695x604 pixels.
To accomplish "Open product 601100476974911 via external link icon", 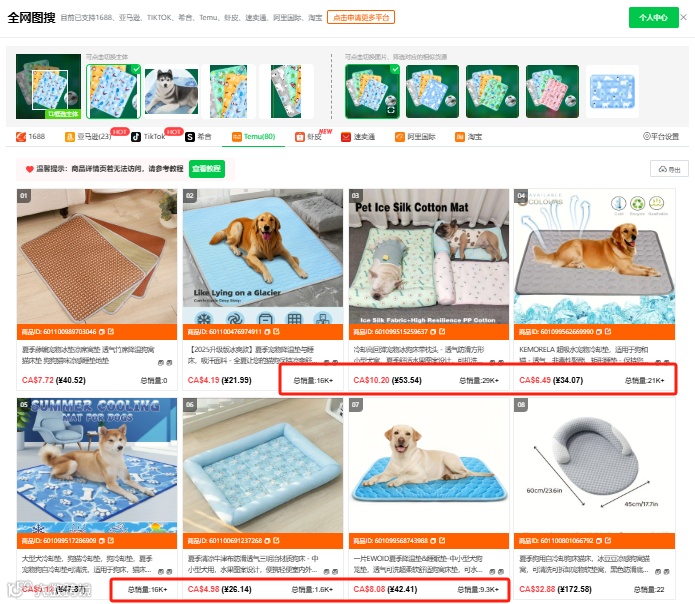I will pos(277,331).
